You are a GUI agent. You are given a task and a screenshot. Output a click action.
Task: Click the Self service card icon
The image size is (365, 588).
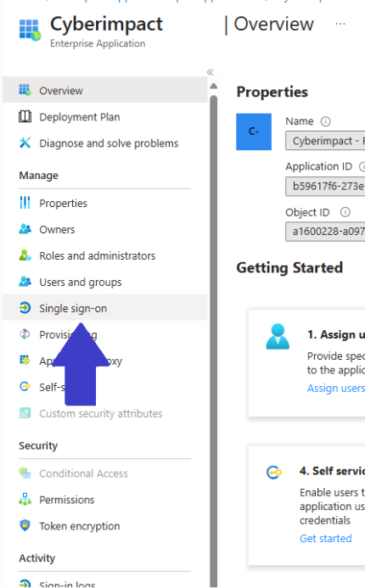tap(274, 472)
